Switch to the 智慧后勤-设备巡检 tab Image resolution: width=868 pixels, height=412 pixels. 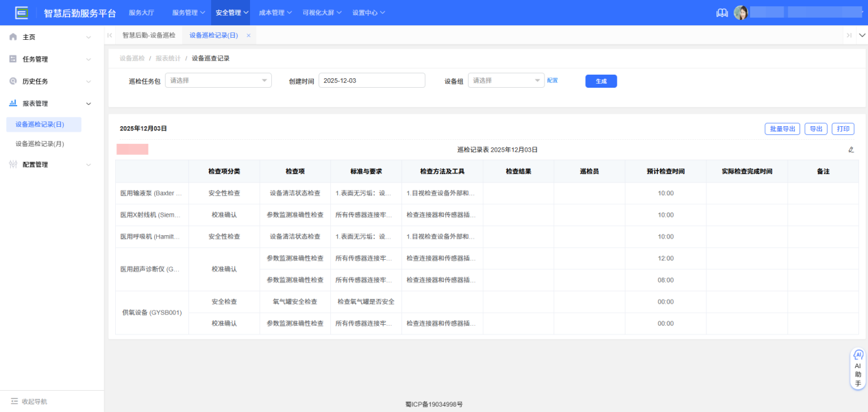[149, 35]
